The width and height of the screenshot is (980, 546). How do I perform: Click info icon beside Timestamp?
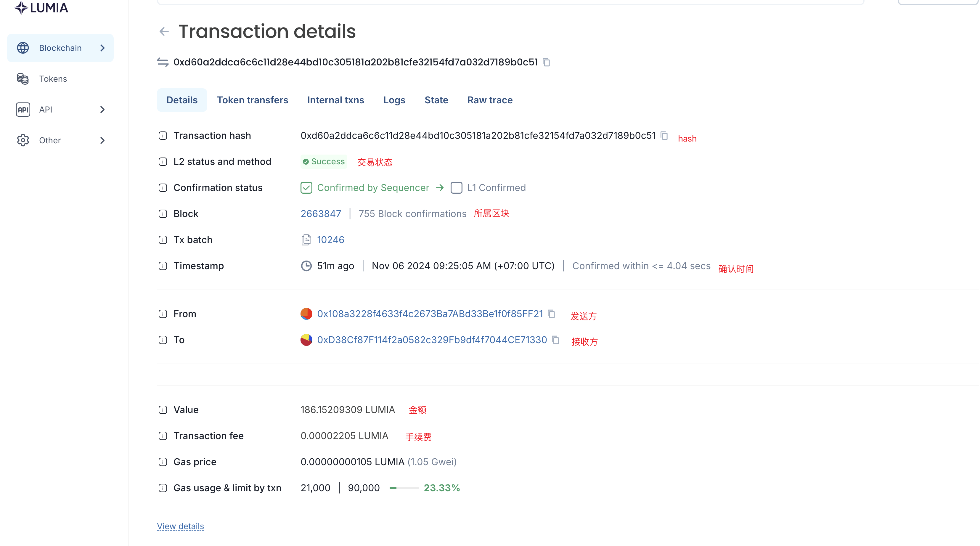point(163,266)
